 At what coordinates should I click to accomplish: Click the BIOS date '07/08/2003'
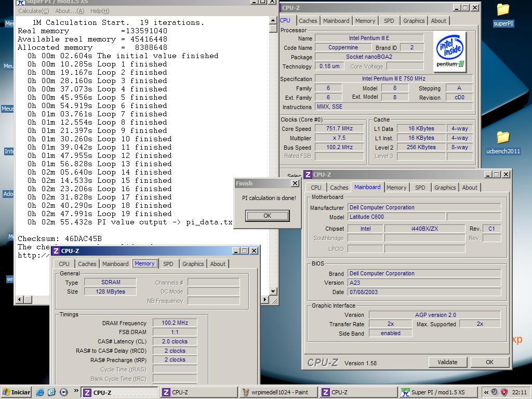(424, 292)
